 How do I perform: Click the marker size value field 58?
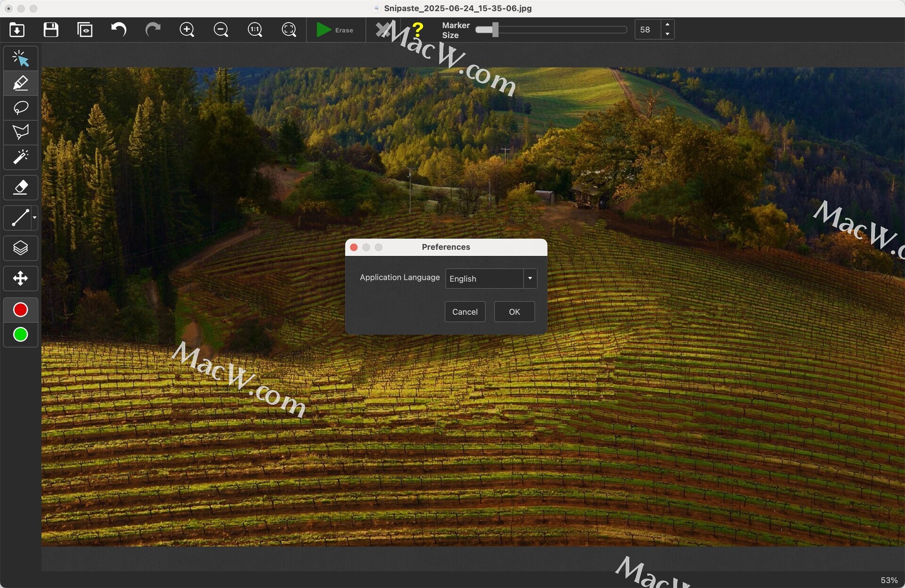click(x=647, y=30)
